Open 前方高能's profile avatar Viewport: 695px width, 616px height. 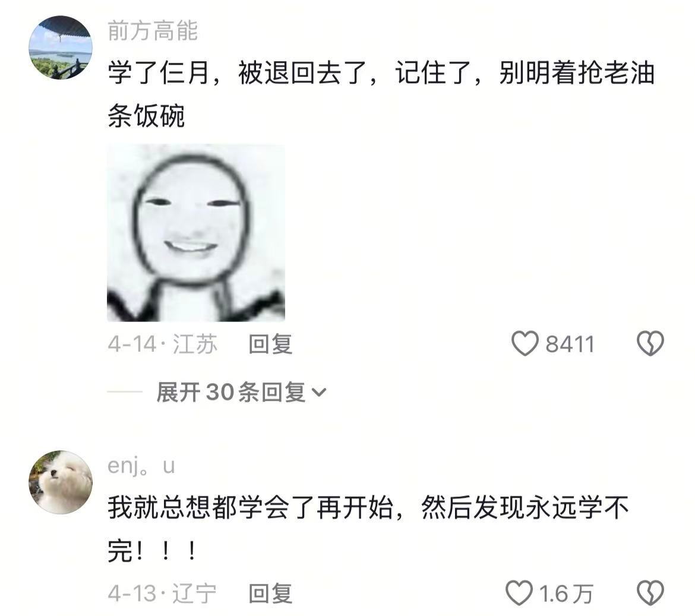point(61,48)
